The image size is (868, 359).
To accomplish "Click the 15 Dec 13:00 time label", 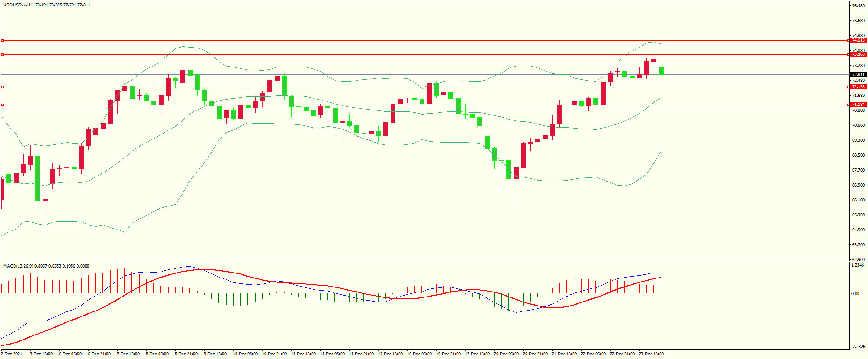I will click(390, 354).
